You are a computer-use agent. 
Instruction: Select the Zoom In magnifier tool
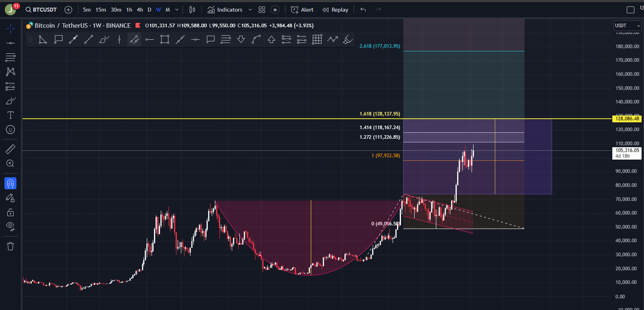(10, 163)
